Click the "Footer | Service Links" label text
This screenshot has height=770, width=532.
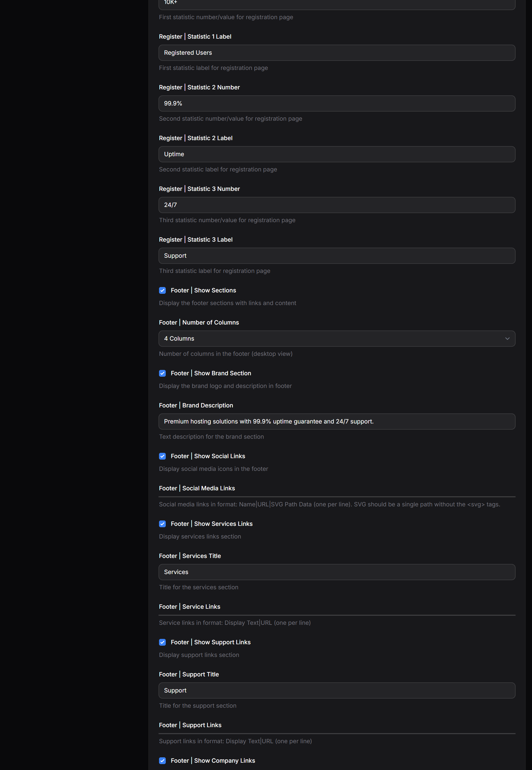(189, 607)
